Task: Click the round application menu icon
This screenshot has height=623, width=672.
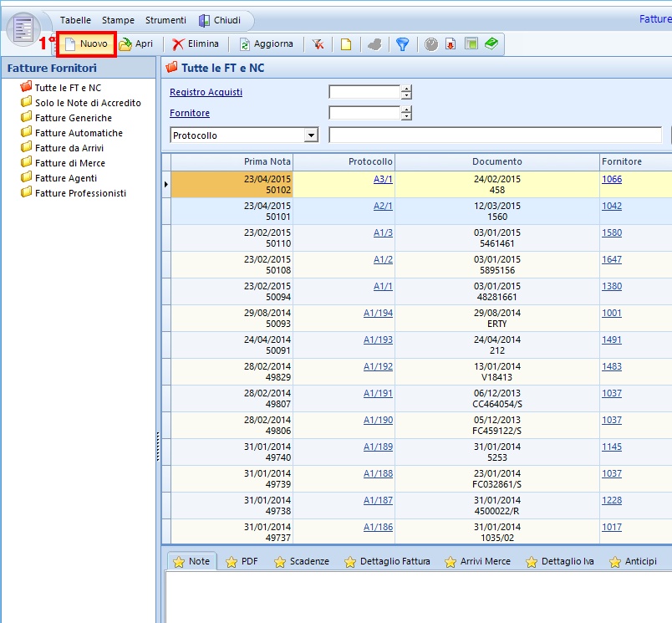Action: (x=23, y=28)
